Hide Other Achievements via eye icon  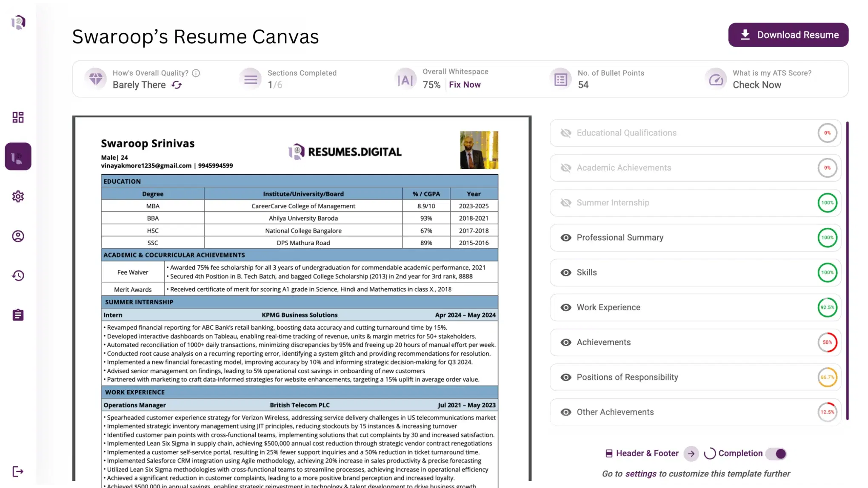[566, 412]
